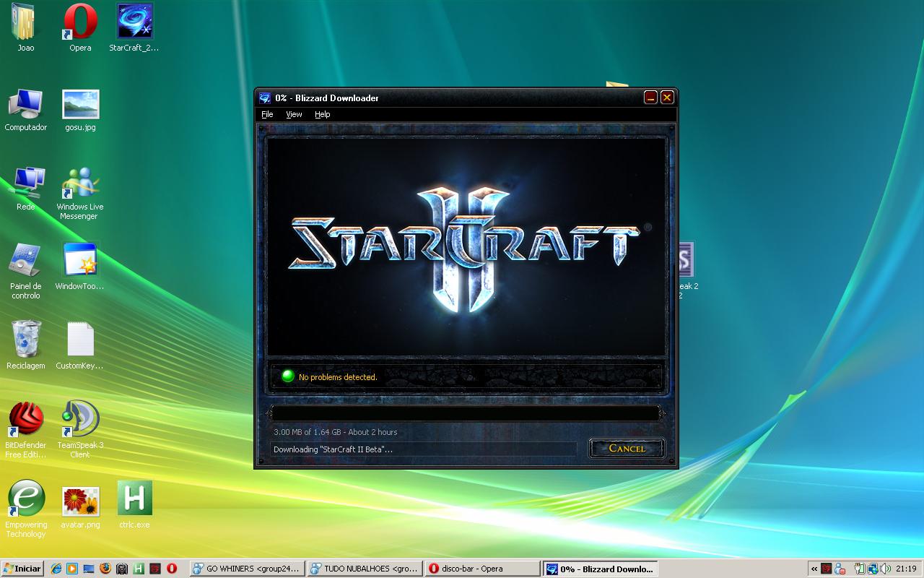Screen dimensions: 924x578
Task: Switch to TUDO NUBALHOES messenger window
Action: [365, 569]
